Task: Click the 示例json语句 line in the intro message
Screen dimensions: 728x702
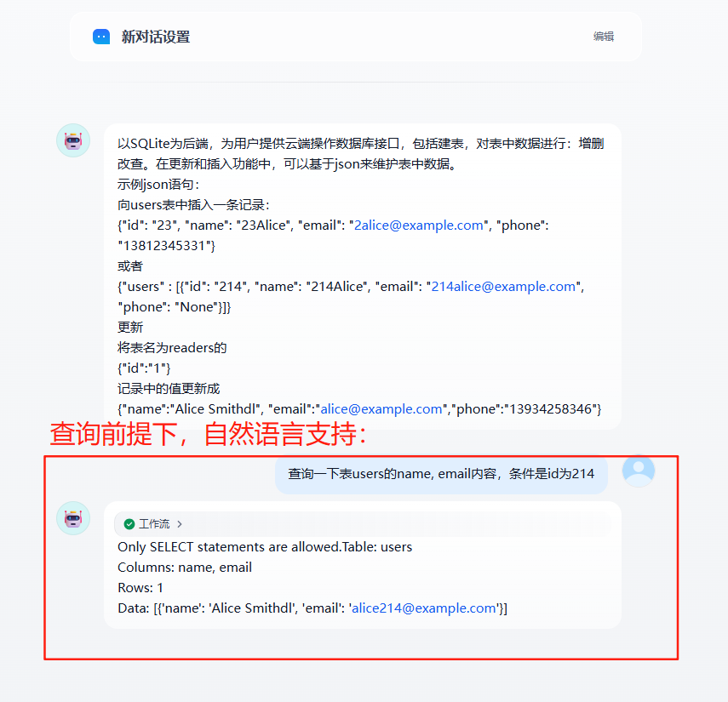Action: 158,185
